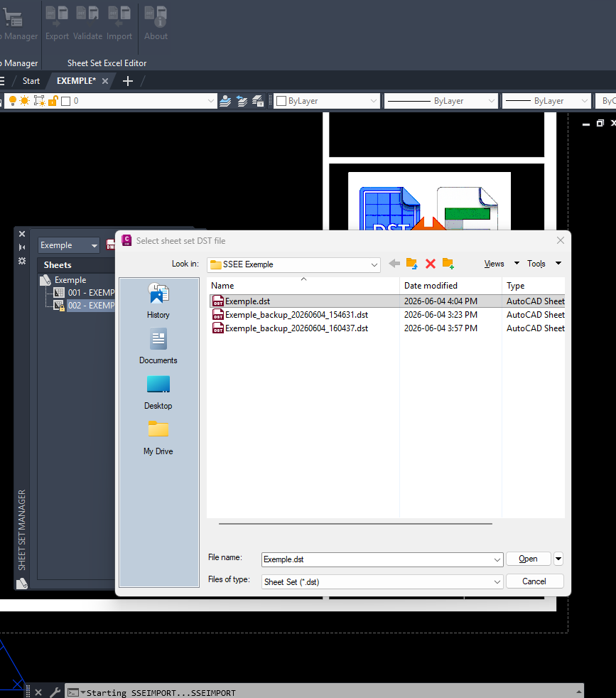616x698 pixels.
Task: Open the Files of type dropdown
Action: [382, 582]
